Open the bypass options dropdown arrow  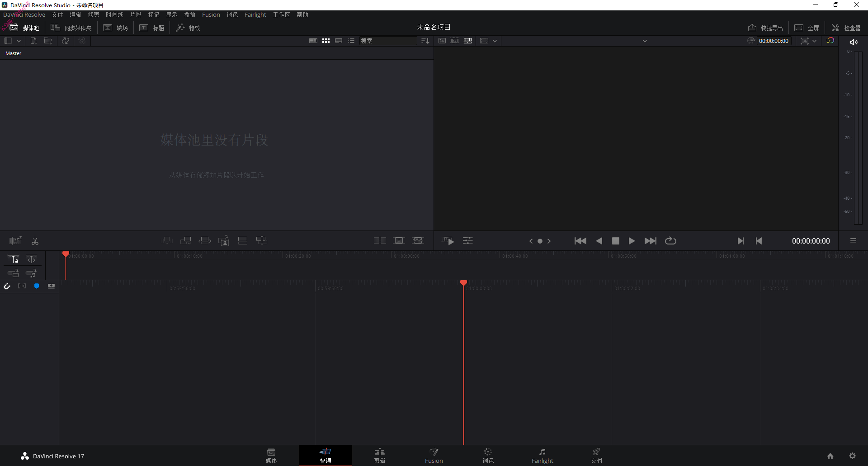pos(815,41)
